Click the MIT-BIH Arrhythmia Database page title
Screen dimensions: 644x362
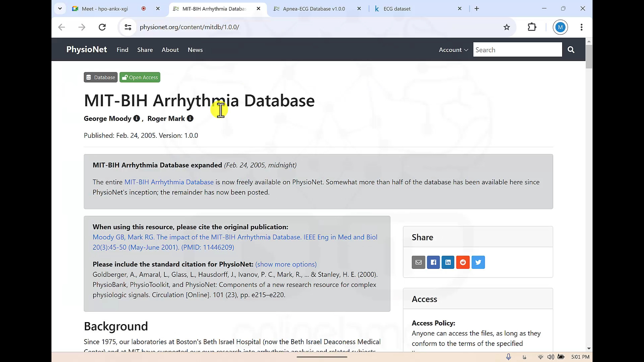pos(199,101)
